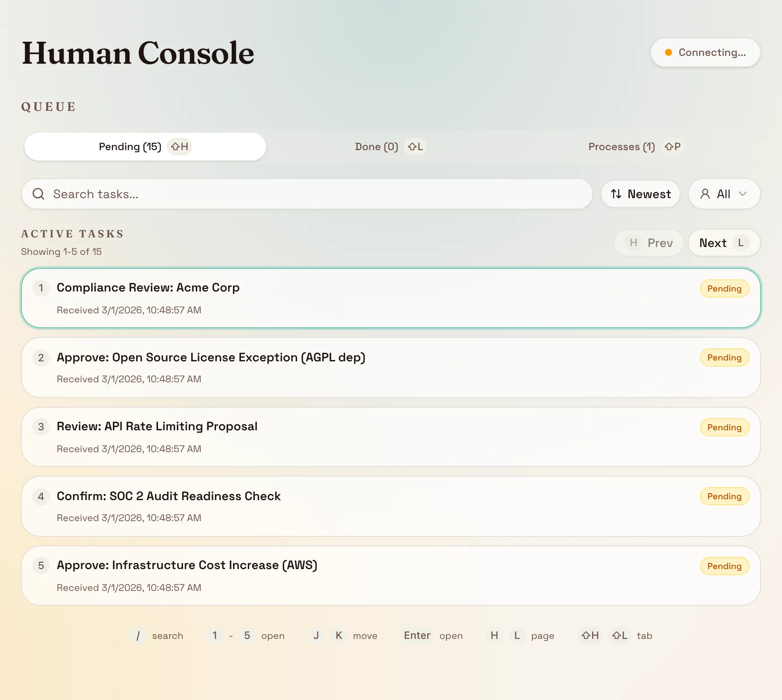Click inside the Search tasks field
The width and height of the screenshot is (782, 700).
305,194
